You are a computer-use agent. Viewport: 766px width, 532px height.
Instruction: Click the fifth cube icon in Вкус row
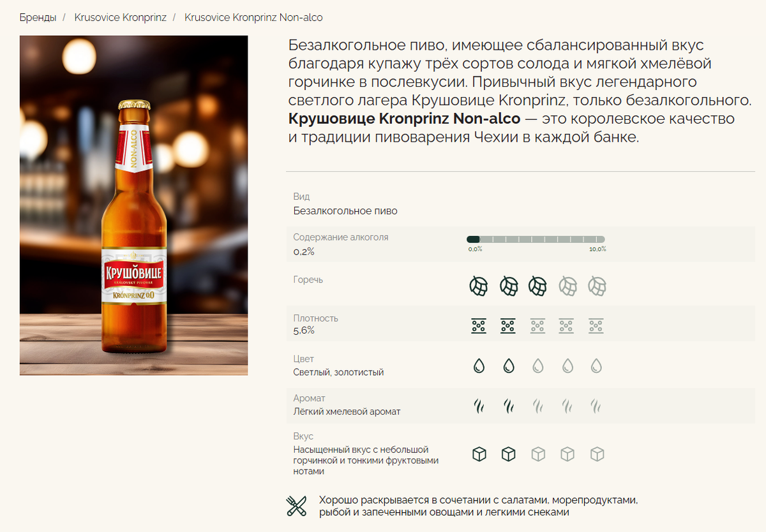[x=597, y=454]
